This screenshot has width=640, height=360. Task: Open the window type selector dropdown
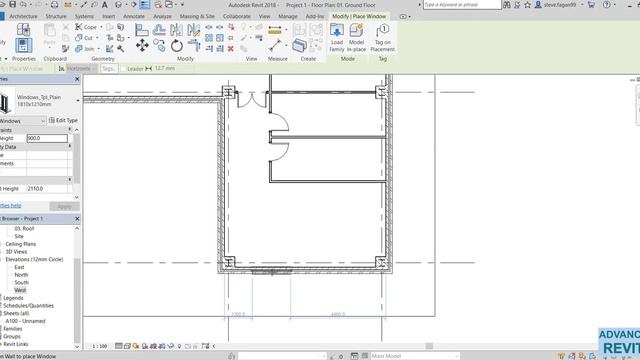pos(78,100)
